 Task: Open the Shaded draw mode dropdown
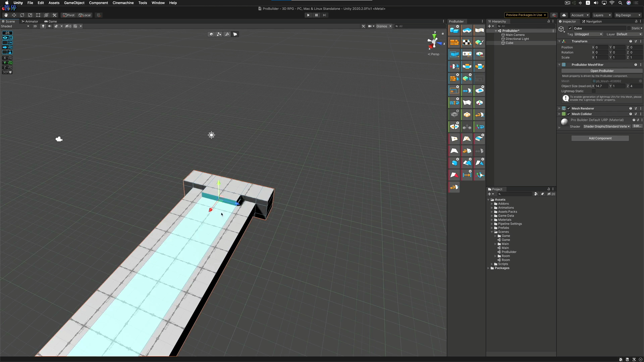click(x=15, y=26)
